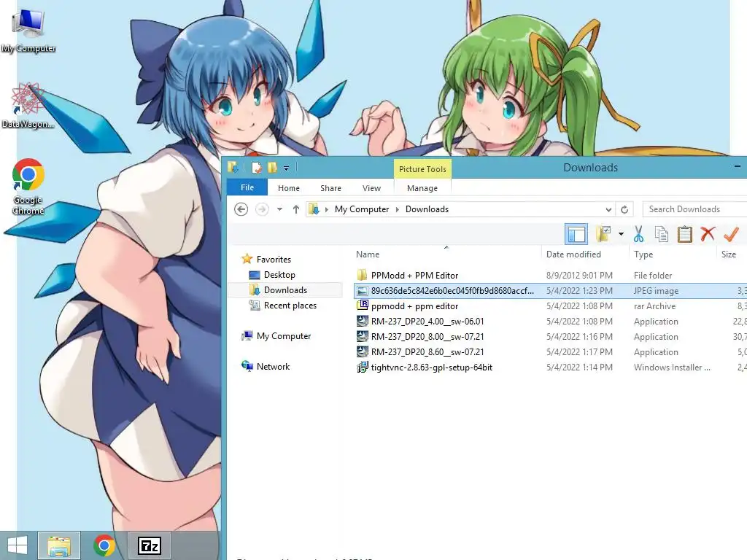Click the Forward arrow navigation button
The width and height of the screenshot is (747, 560).
[262, 209]
